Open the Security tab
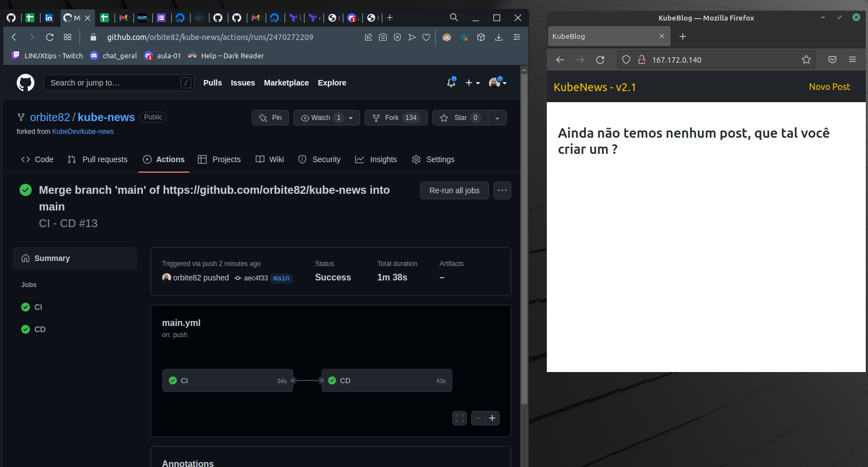This screenshot has width=868, height=467. (320, 159)
